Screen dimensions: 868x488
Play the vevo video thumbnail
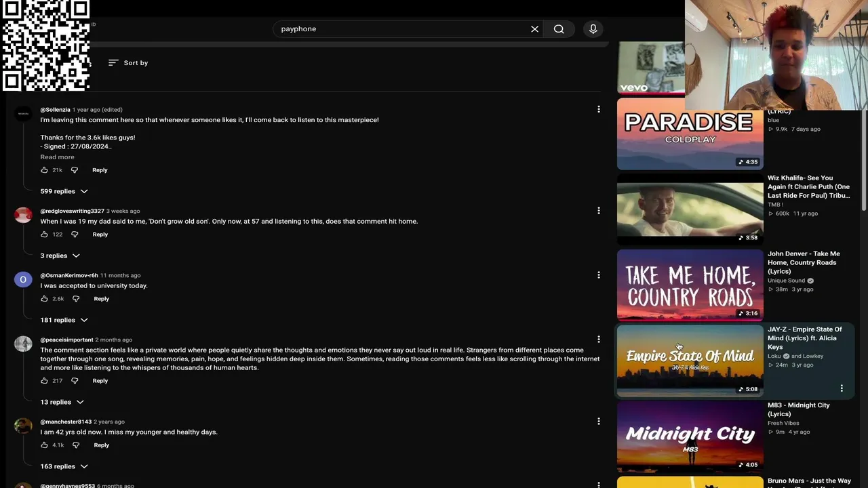pos(651,68)
